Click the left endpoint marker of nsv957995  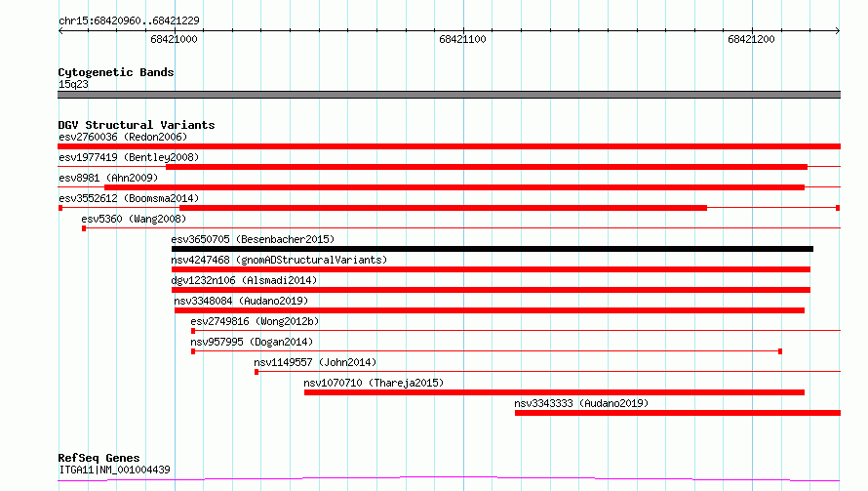pos(193,351)
